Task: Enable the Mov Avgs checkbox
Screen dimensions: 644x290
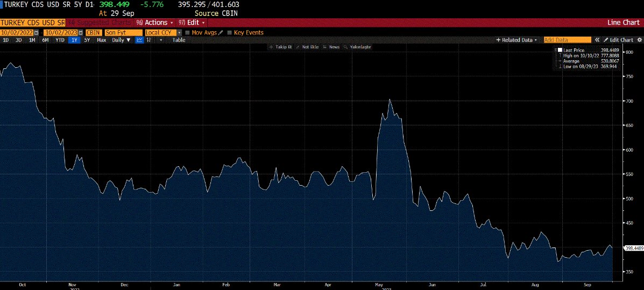Action: point(187,33)
